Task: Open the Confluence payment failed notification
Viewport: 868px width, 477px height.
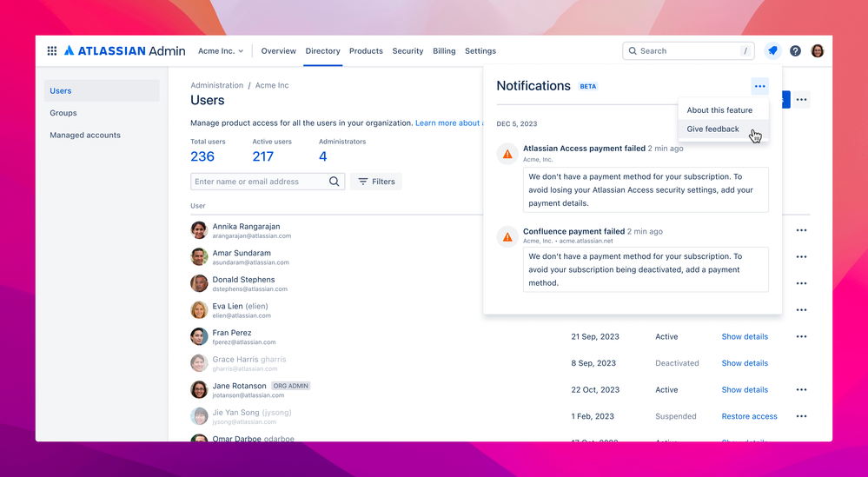Action: (633, 259)
